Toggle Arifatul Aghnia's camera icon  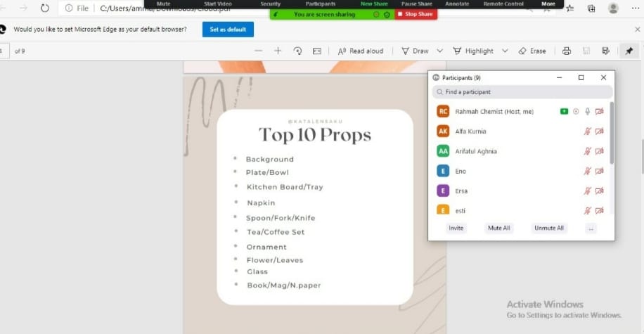click(x=600, y=151)
